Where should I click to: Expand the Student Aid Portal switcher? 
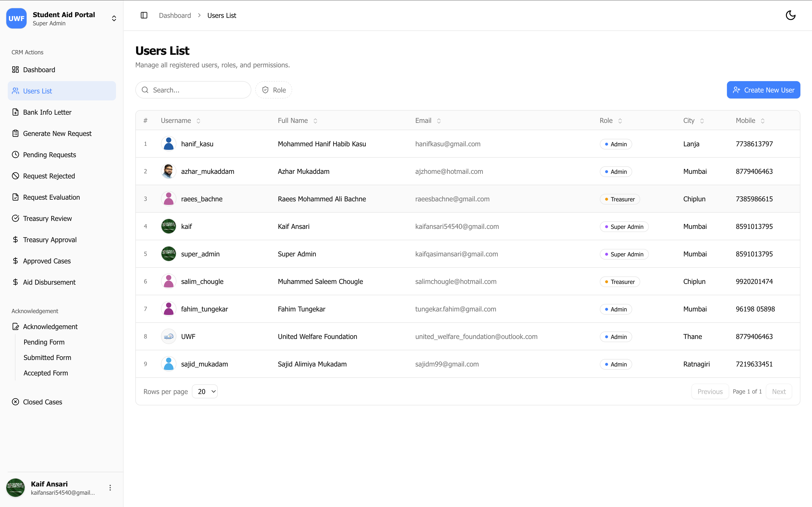[114, 18]
